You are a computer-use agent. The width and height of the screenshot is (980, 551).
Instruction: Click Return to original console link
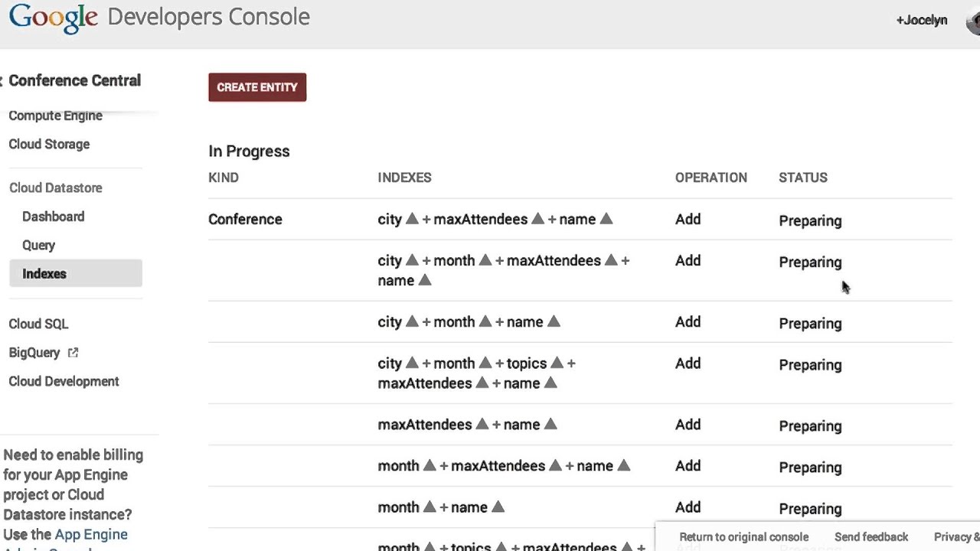point(743,537)
